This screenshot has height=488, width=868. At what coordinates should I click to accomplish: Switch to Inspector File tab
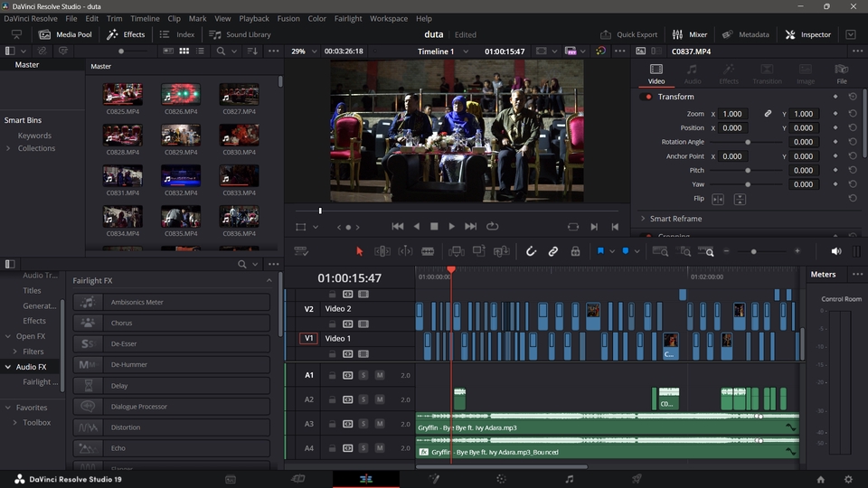click(x=842, y=73)
